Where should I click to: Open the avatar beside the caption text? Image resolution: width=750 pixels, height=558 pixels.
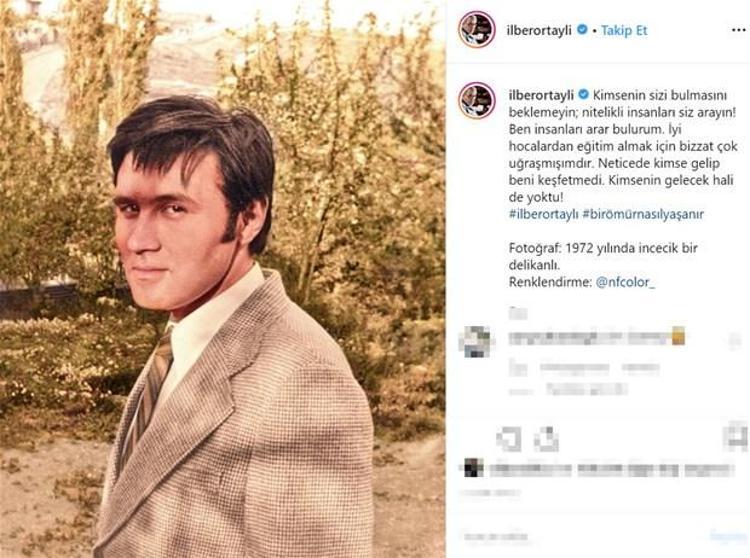click(477, 100)
